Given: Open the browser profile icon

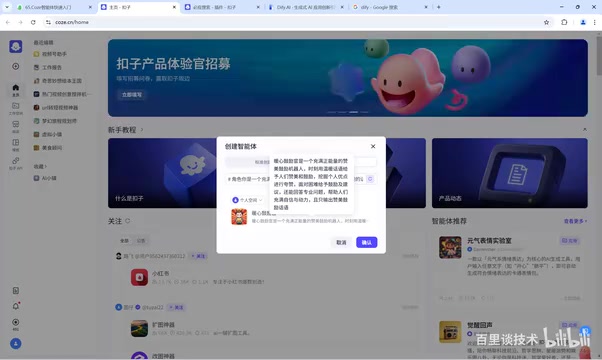Looking at the screenshot, I should [583, 22].
